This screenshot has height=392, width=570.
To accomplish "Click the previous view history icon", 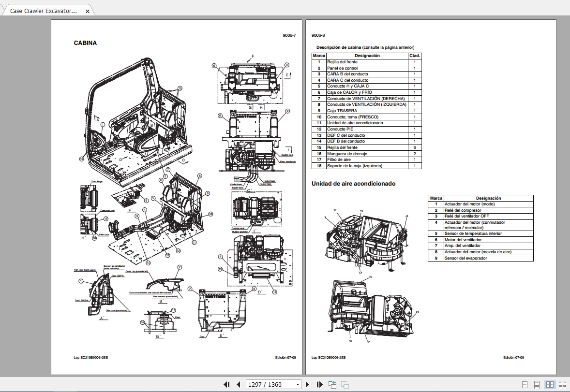I will click(x=332, y=384).
